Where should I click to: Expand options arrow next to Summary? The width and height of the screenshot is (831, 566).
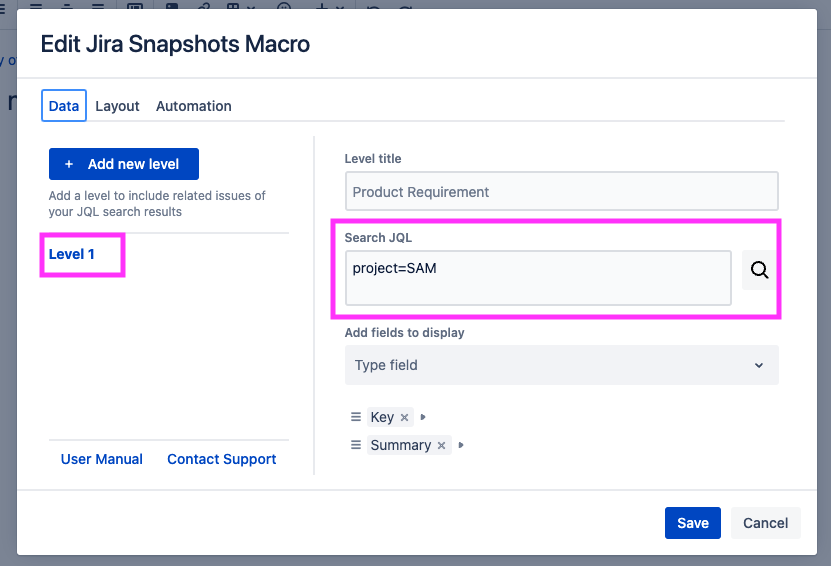461,445
